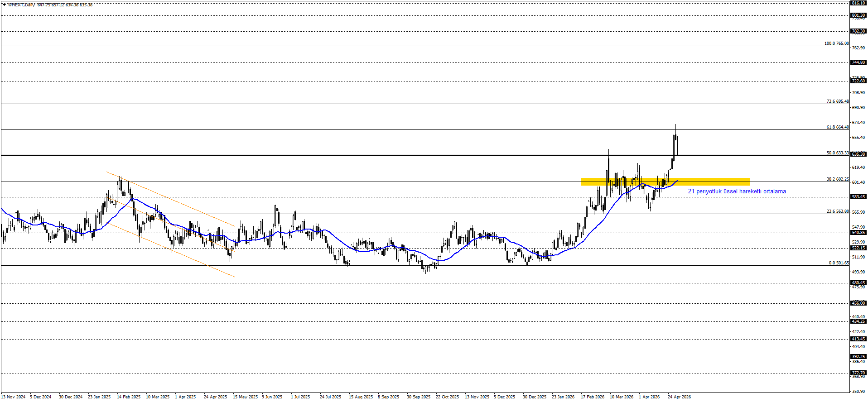The height and width of the screenshot is (402, 868).
Task: Click the price level tag 522.15
Action: 858,248
